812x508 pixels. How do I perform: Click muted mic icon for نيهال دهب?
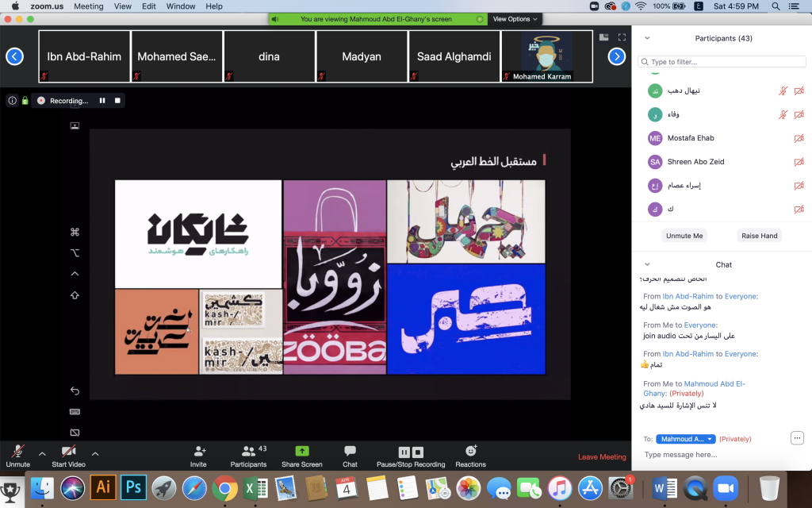point(783,90)
